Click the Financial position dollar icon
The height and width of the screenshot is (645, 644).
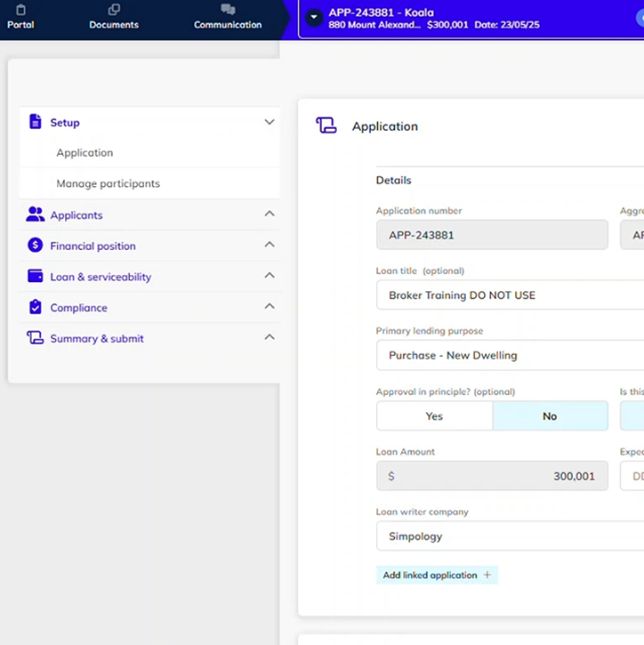(36, 246)
